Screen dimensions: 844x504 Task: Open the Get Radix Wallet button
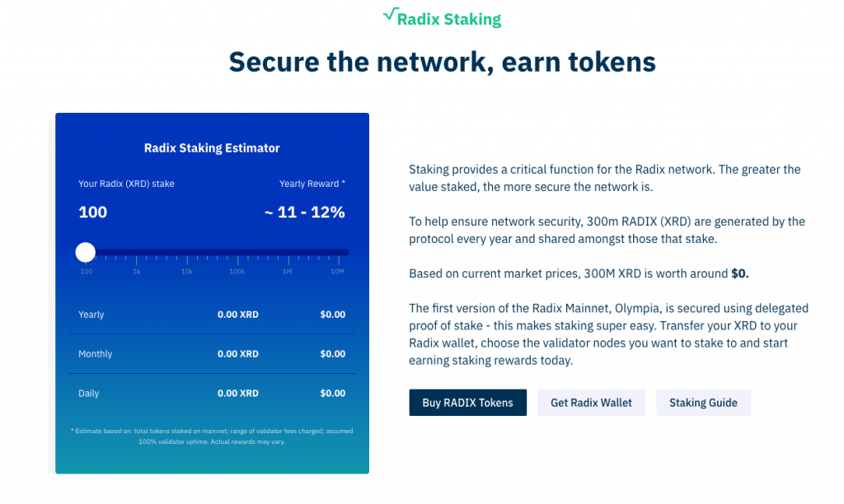coord(591,403)
